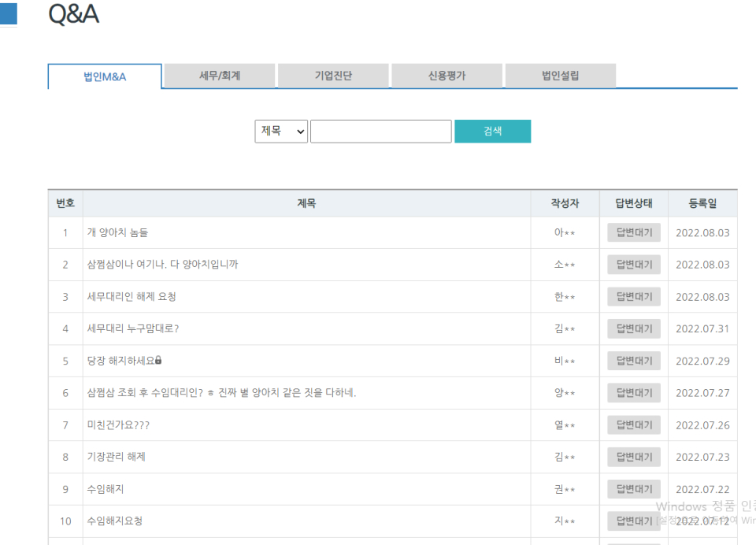The width and height of the screenshot is (756, 545).
Task: Switch to the 기업진단 tab
Action: tap(333, 76)
